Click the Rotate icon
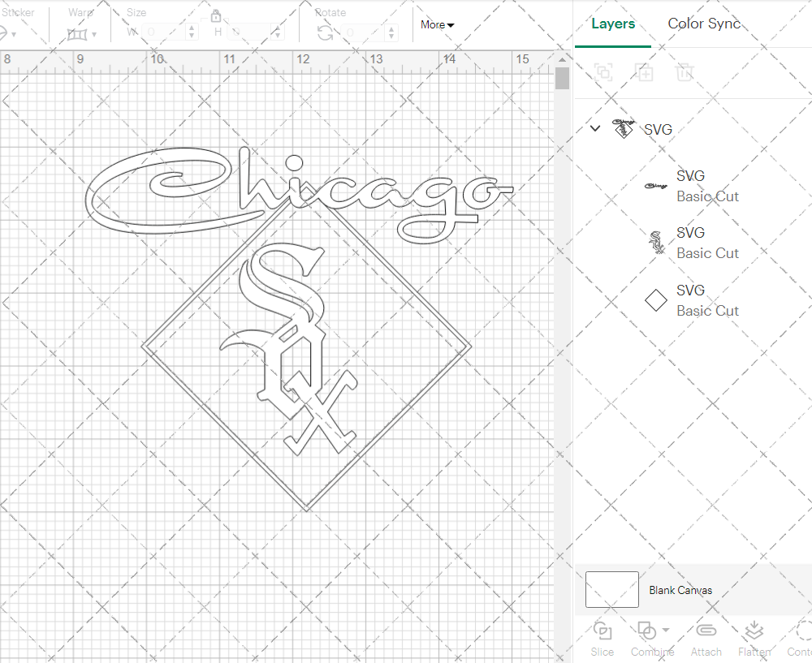Image resolution: width=812 pixels, height=663 pixels. click(326, 33)
